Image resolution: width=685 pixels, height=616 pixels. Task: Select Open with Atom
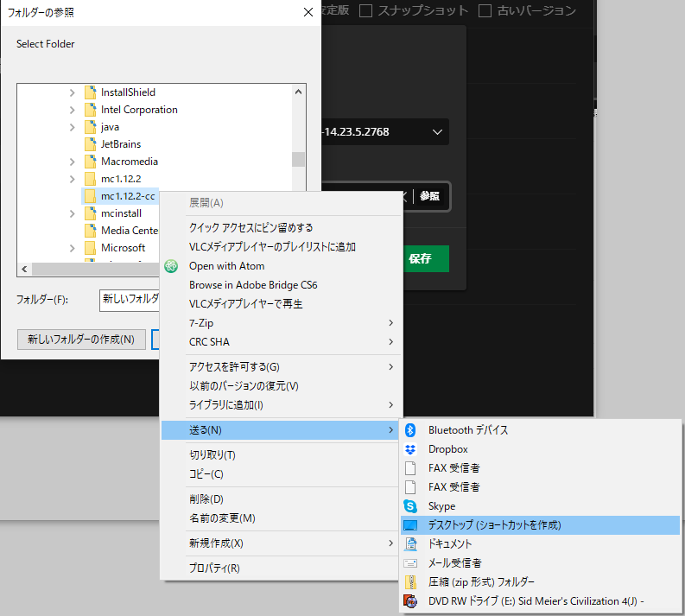282,266
